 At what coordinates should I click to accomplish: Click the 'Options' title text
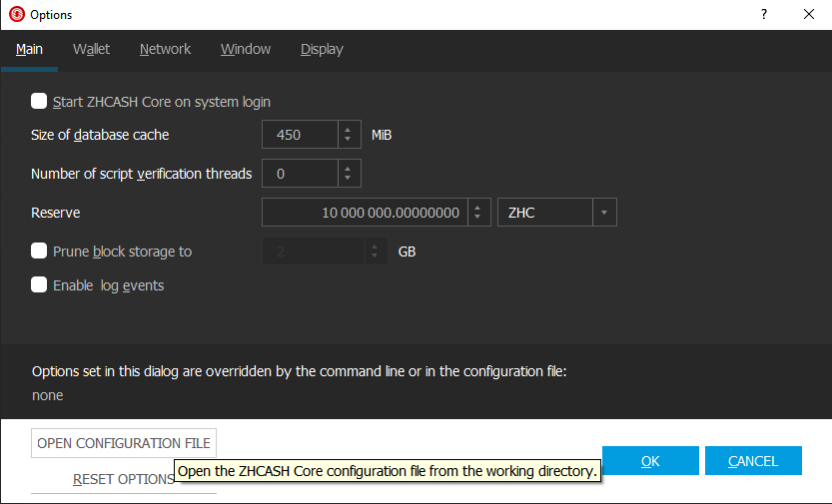51,15
